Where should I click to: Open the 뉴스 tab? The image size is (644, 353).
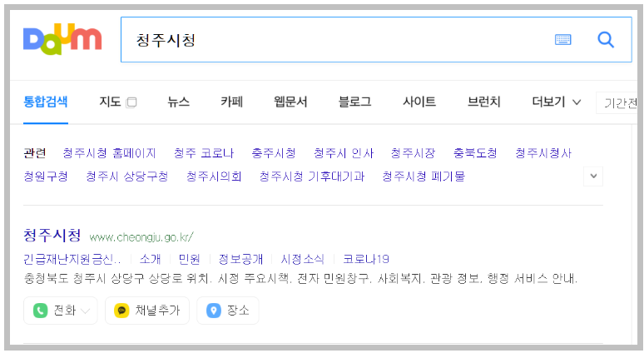(179, 102)
